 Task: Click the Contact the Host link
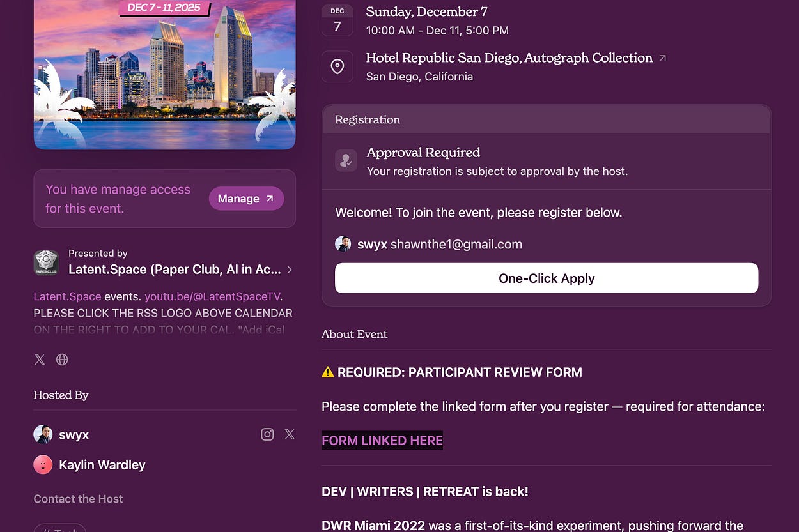(78, 499)
